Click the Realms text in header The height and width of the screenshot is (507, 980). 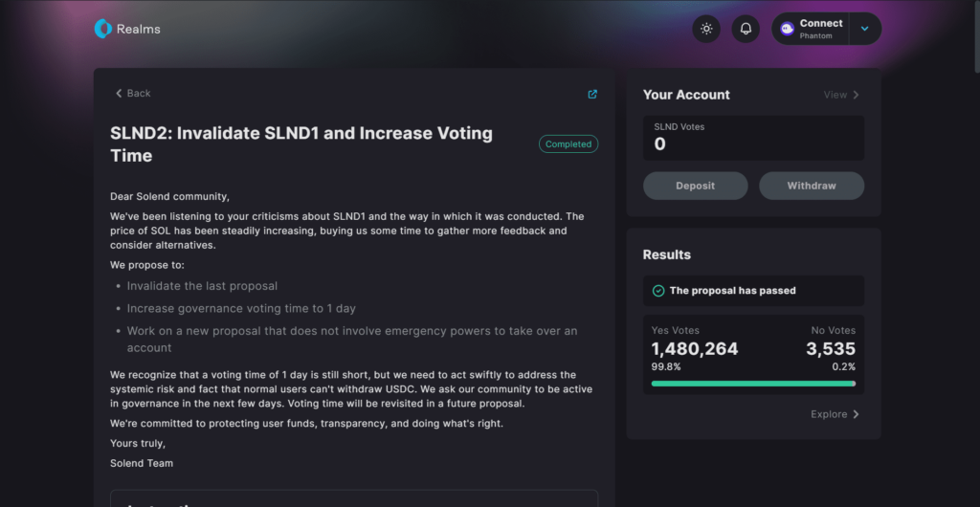(x=139, y=29)
